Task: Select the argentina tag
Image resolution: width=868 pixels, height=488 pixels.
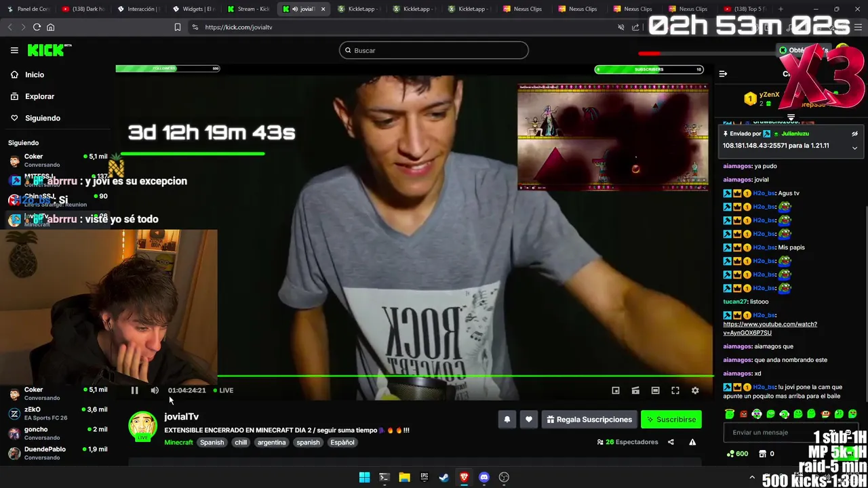Action: 271,443
